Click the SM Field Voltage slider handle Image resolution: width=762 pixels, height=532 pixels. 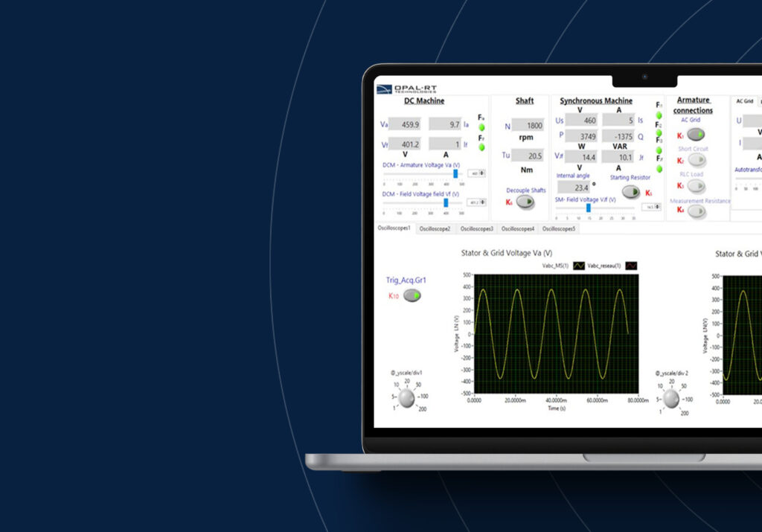[x=589, y=208]
